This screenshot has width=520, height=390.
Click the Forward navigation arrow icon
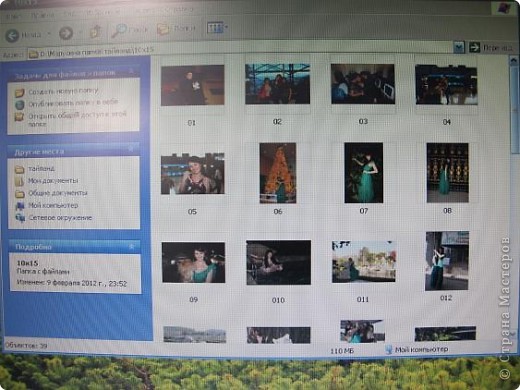[x=66, y=33]
